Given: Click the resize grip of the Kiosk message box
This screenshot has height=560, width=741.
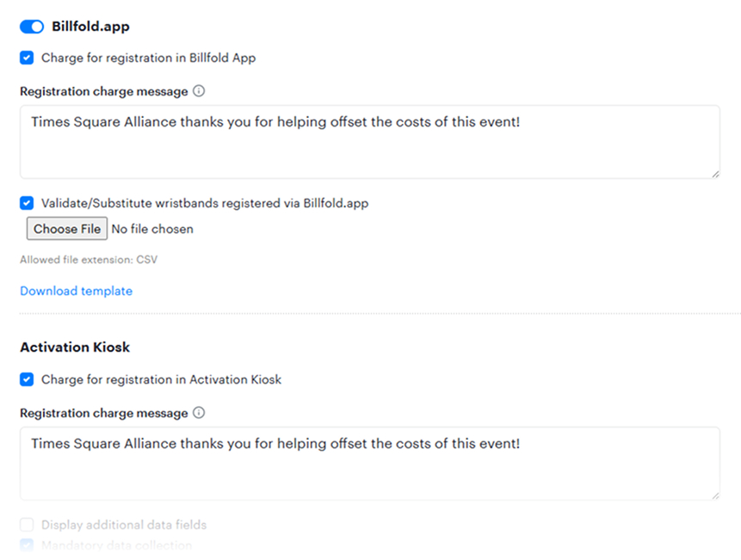Looking at the screenshot, I should click(716, 496).
